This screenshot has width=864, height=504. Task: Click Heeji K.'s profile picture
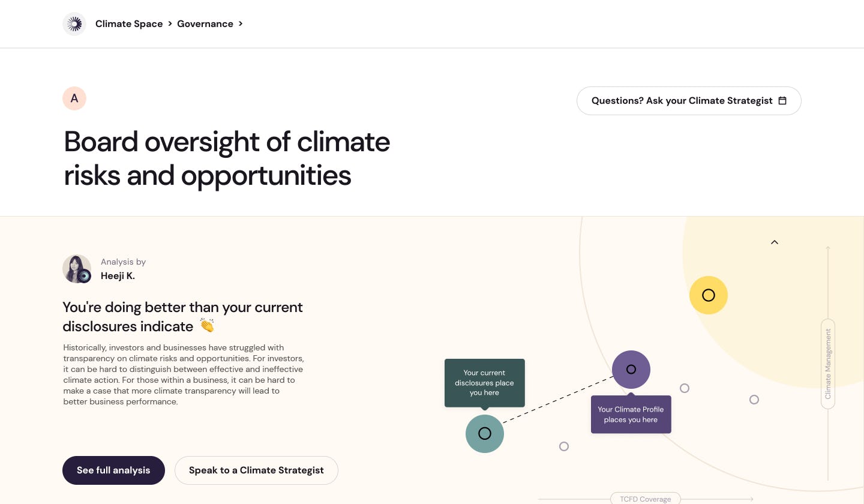[x=77, y=269]
